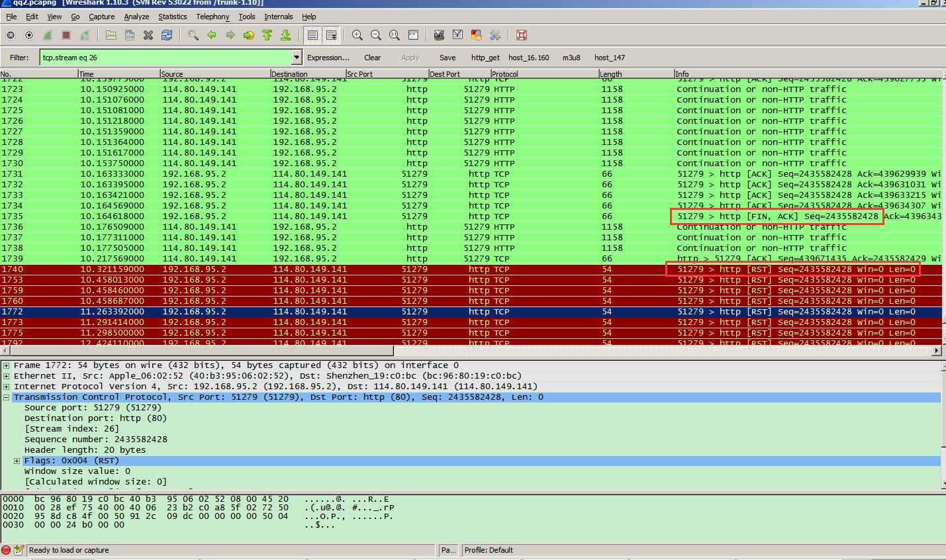Select packet 1735 FIN, ACK row

tap(471, 216)
